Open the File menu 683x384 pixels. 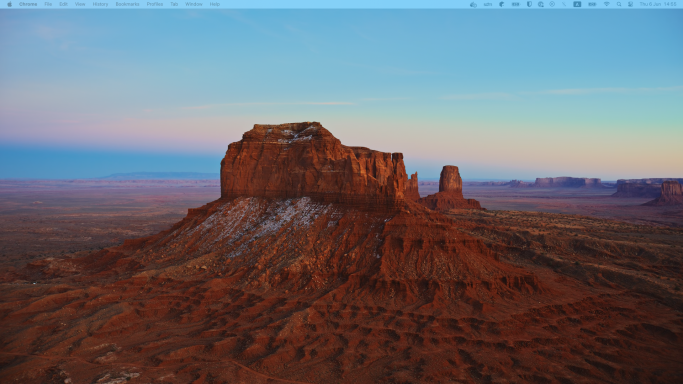(48, 4)
